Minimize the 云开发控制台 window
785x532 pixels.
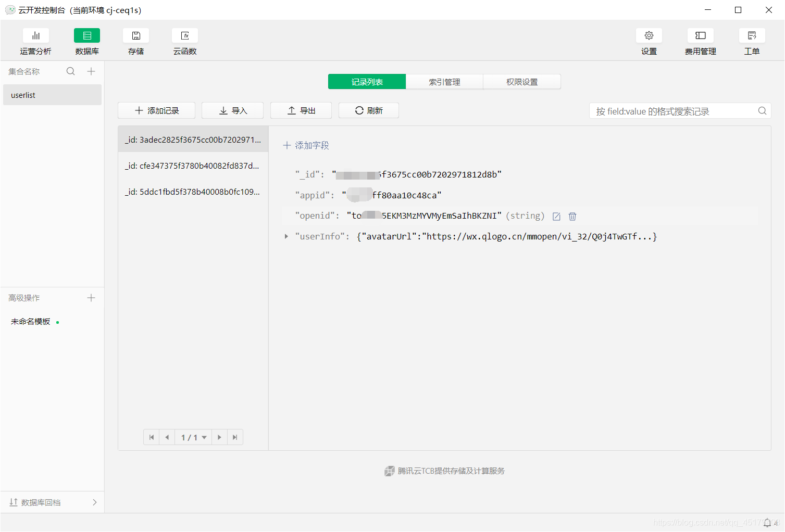[x=708, y=10]
